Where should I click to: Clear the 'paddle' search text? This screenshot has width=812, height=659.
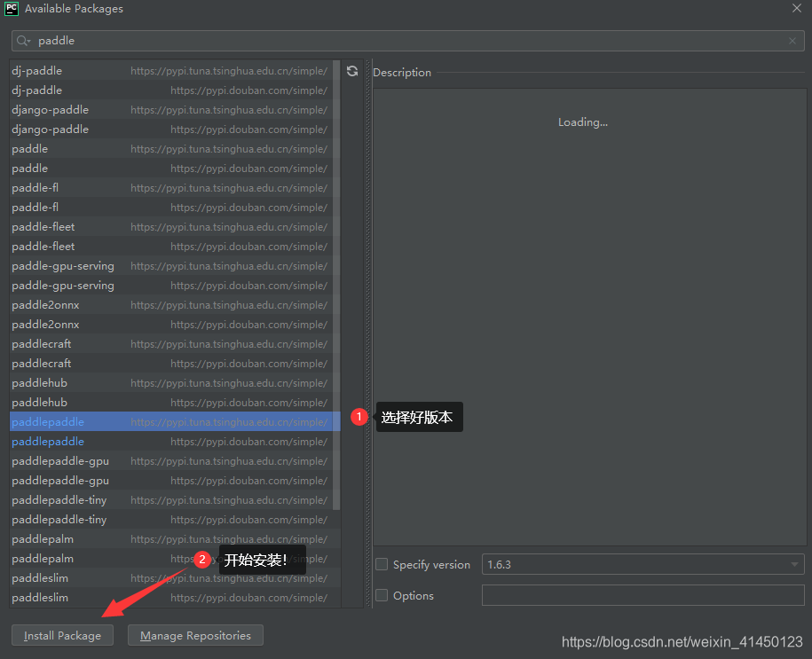click(x=792, y=41)
